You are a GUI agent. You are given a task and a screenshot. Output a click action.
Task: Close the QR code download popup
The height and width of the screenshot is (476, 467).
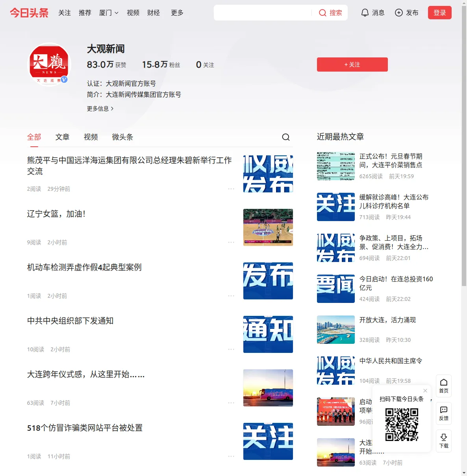[425, 391]
